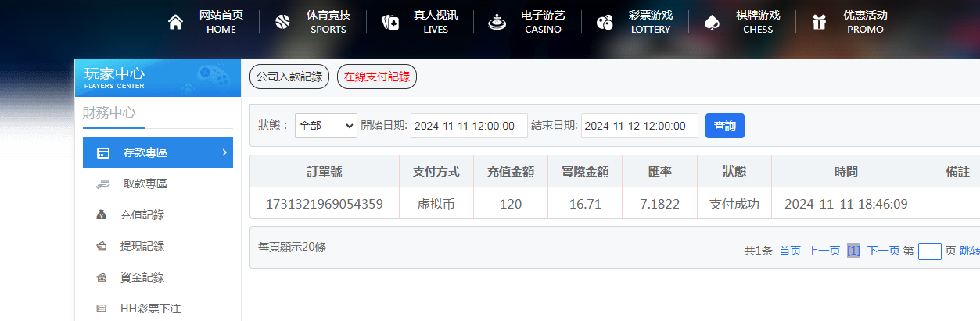
Task: Expand the 存款專區 chevron arrow
Action: click(224, 152)
